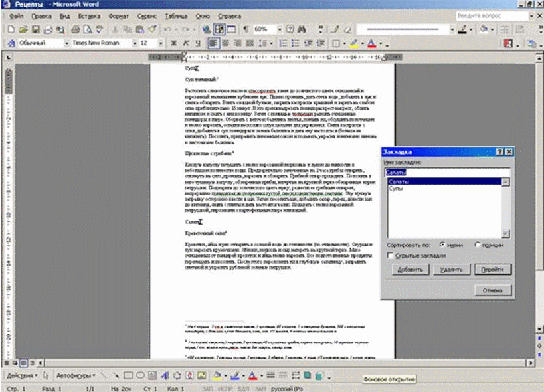Open the Автофигуры shapes menu

tap(76, 375)
